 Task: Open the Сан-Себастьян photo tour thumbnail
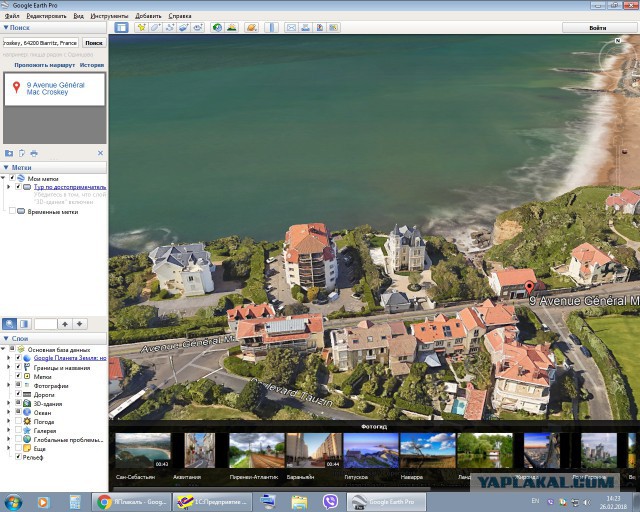[142, 451]
